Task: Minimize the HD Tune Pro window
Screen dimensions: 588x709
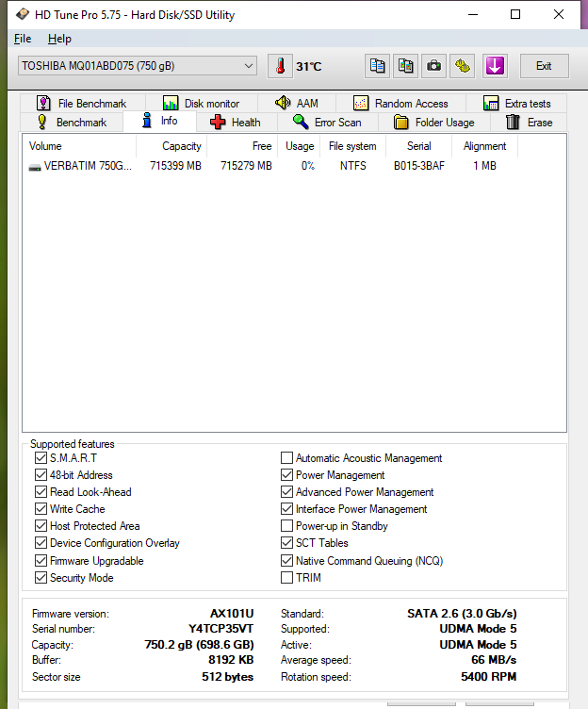Action: (473, 14)
